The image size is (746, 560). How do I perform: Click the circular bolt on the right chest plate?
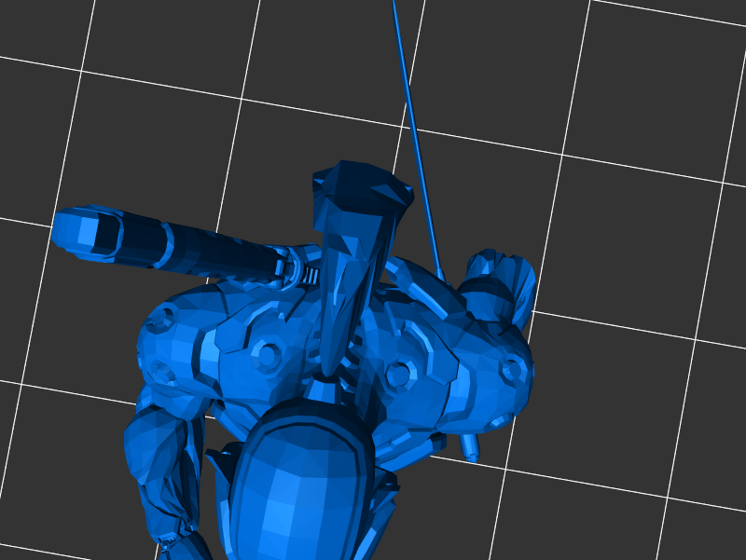point(399,375)
